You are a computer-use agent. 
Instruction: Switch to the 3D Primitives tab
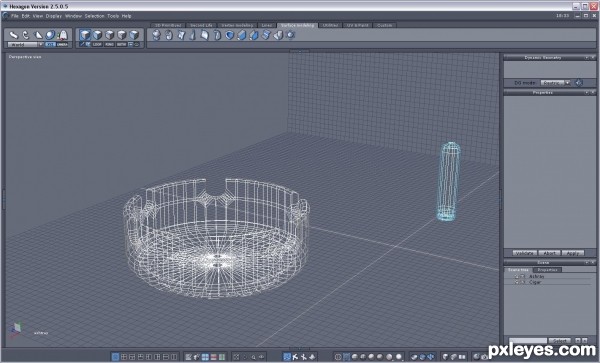168,25
